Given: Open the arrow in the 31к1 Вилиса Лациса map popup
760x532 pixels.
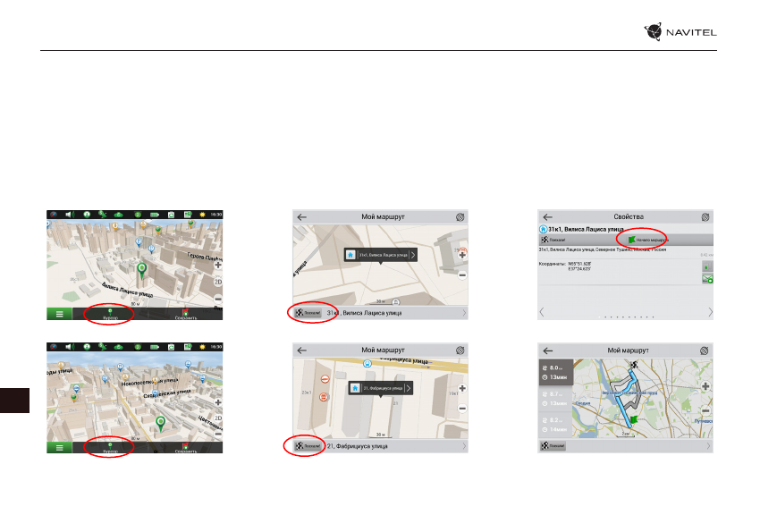Looking at the screenshot, I should 412,255.
